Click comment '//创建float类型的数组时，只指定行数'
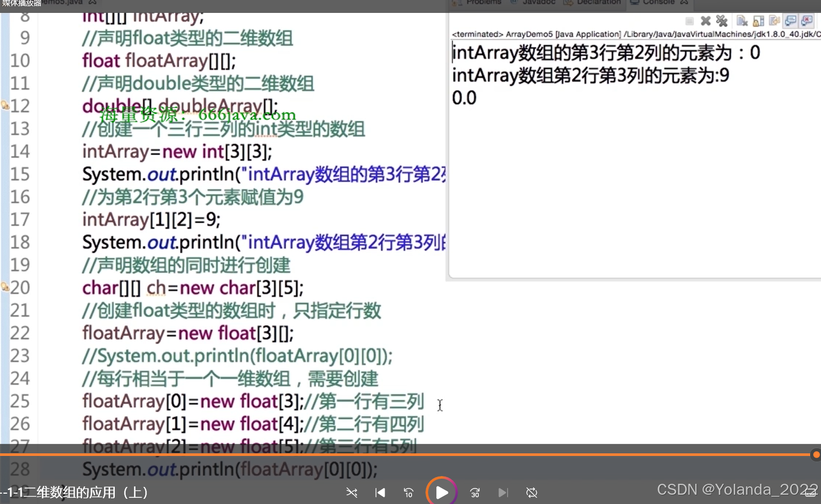Image resolution: width=821 pixels, height=504 pixels. pyautogui.click(x=232, y=311)
